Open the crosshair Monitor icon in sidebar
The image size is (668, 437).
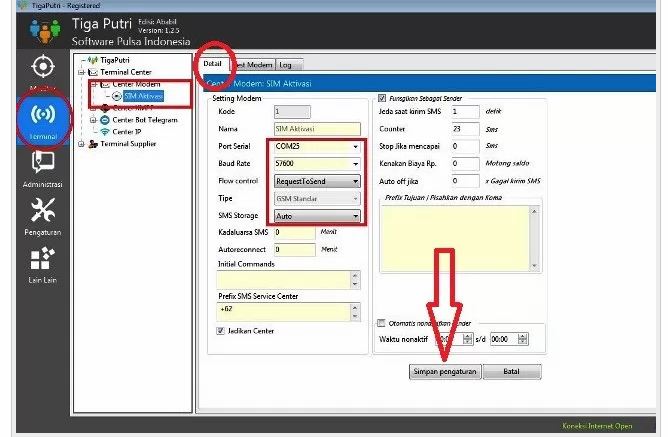(43, 67)
